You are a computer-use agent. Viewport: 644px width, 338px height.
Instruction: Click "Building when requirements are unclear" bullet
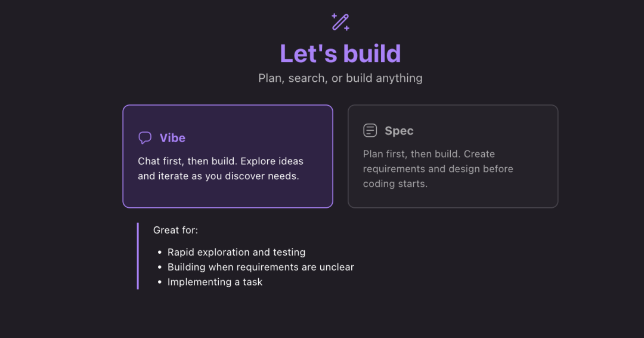click(261, 267)
